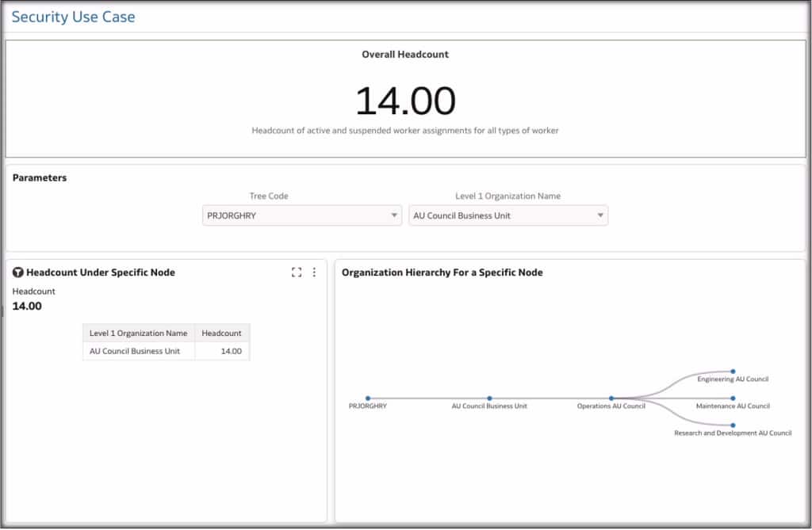Select the PRJORGHRY value in Tree Code field

(230, 215)
